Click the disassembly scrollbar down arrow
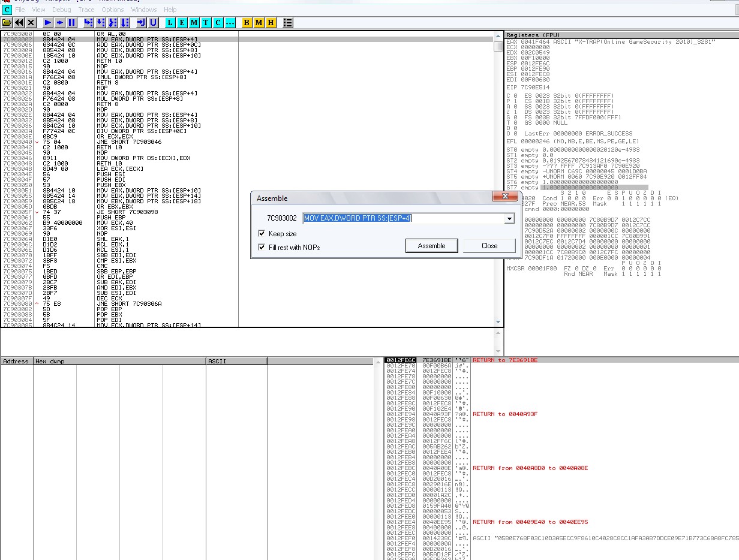 (498, 322)
